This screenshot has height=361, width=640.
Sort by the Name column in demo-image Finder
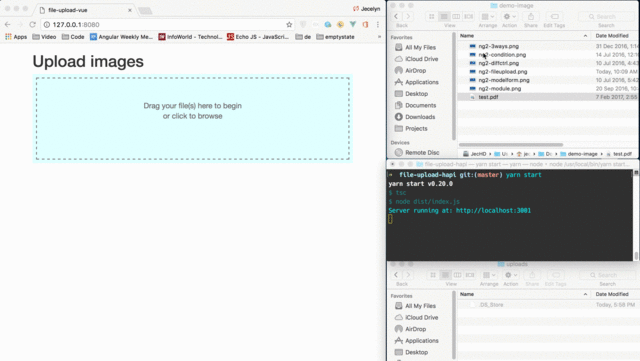[x=524, y=36]
